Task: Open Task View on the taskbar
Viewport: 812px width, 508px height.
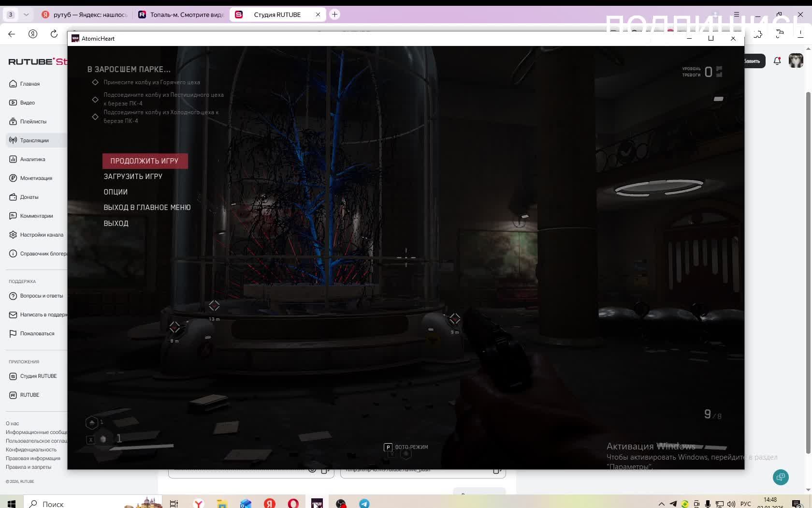Action: (x=174, y=504)
